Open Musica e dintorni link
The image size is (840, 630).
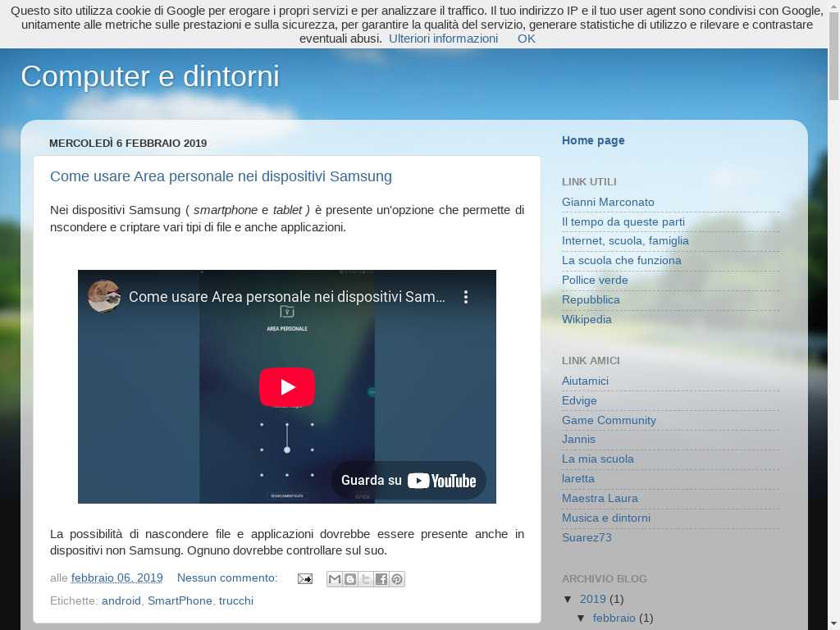click(x=606, y=518)
